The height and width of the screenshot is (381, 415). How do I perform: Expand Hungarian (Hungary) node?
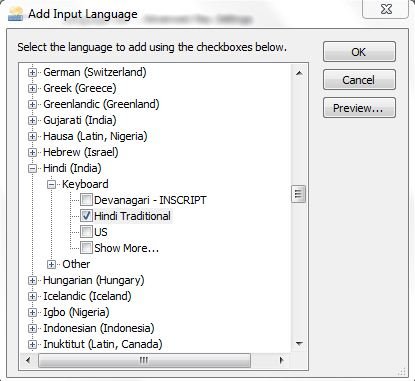(x=32, y=280)
